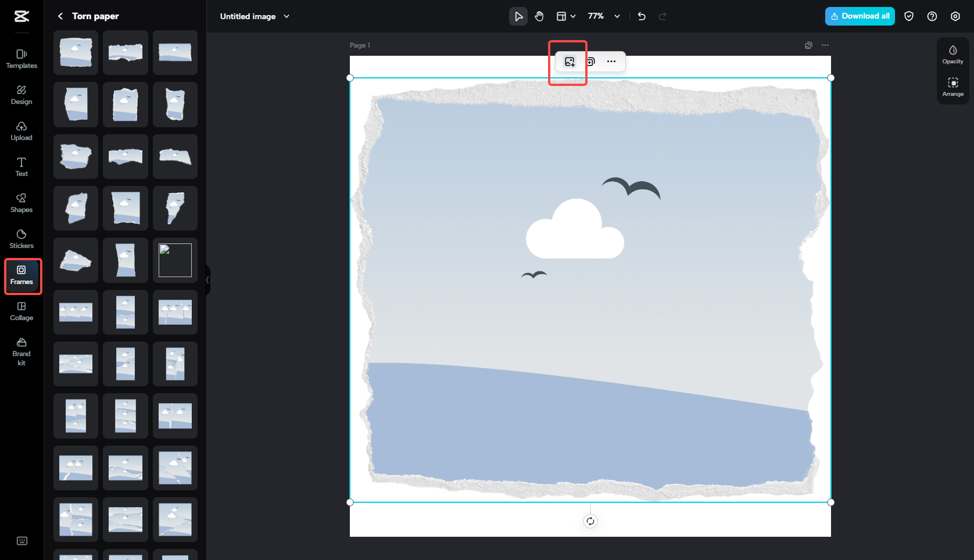
Task: Replace the image in the selected frame
Action: pyautogui.click(x=569, y=62)
